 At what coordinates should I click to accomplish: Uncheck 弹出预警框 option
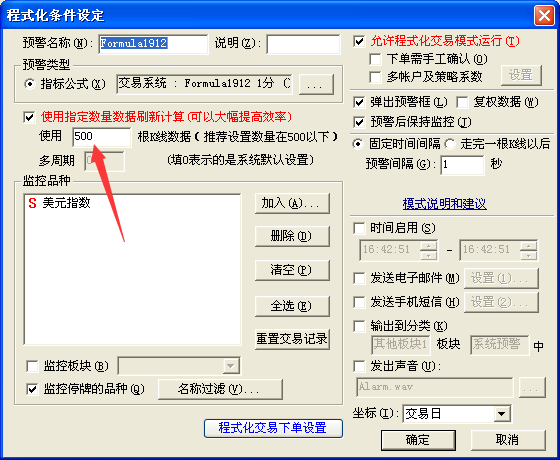click(359, 102)
